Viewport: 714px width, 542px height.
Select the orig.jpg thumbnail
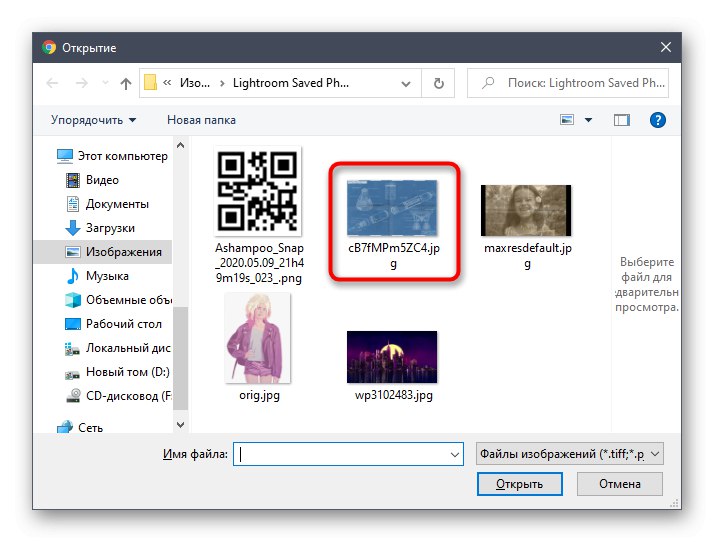[x=258, y=338]
